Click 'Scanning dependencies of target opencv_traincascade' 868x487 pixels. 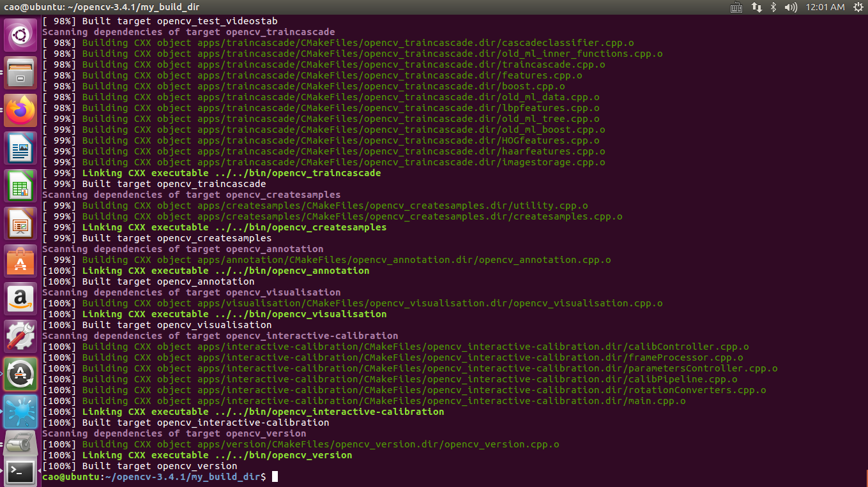click(188, 32)
